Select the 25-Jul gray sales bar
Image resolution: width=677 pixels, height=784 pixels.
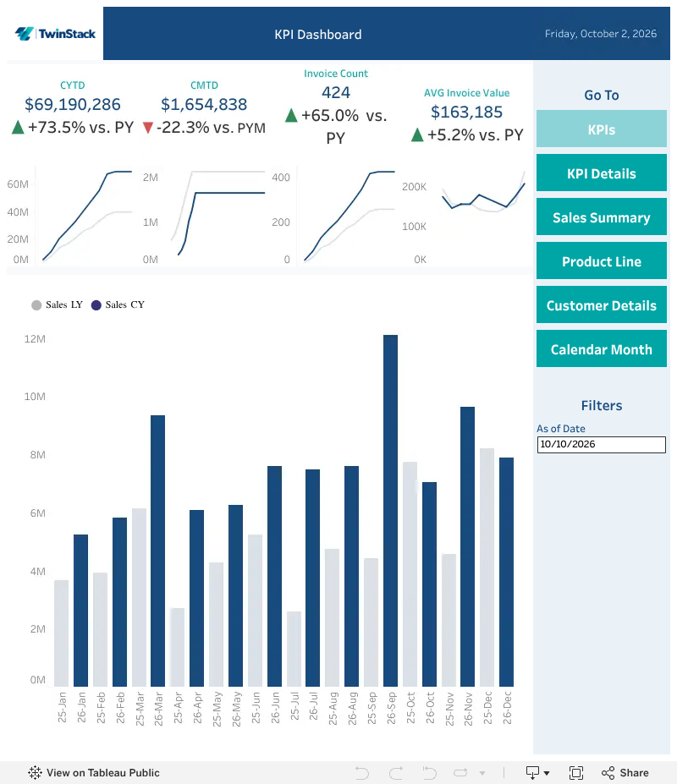pos(294,649)
